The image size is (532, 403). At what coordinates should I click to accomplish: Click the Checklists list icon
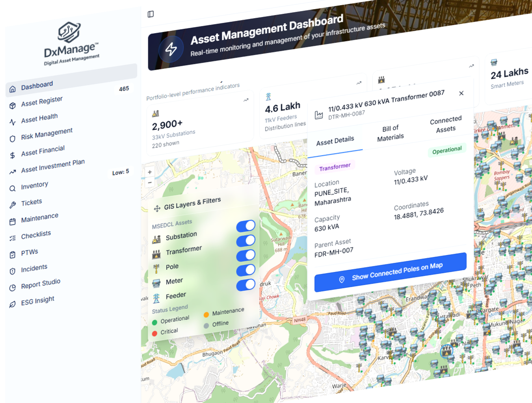click(x=13, y=238)
